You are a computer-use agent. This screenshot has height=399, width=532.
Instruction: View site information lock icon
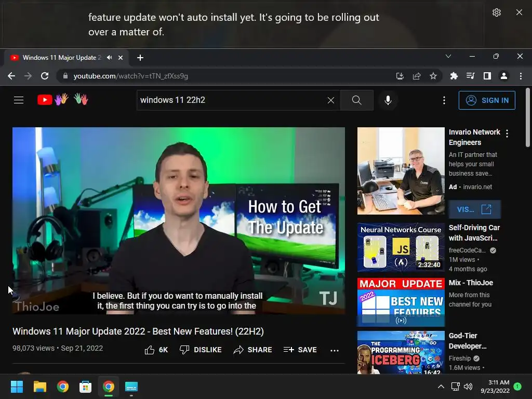(x=65, y=76)
